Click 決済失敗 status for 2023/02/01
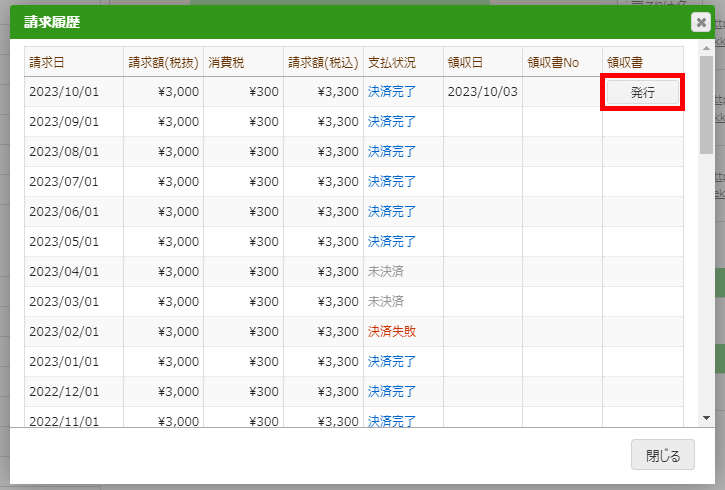Screen dimensions: 725x490 392,331
